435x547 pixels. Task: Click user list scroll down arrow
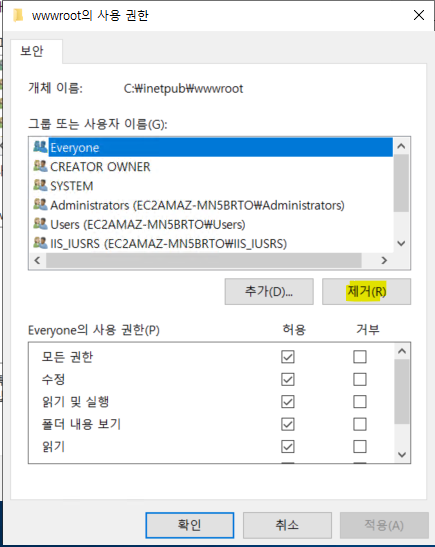point(401,243)
